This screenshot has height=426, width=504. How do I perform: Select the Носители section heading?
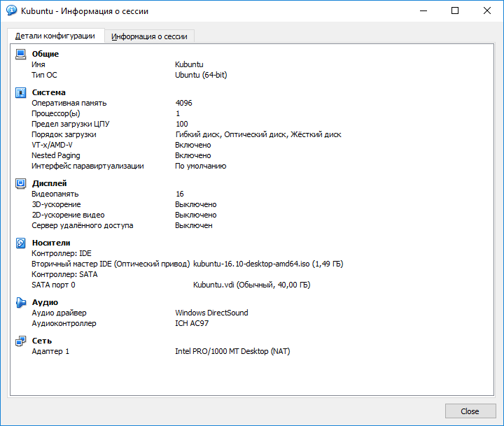click(x=51, y=243)
